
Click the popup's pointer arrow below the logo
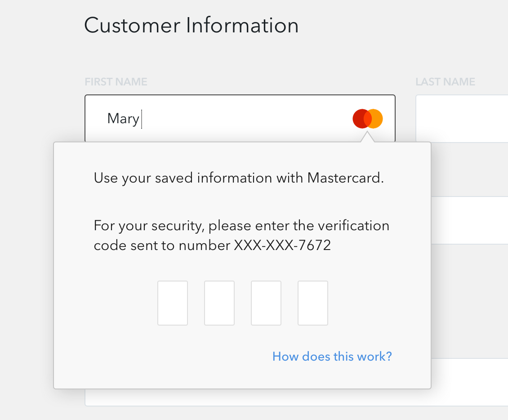click(x=367, y=137)
